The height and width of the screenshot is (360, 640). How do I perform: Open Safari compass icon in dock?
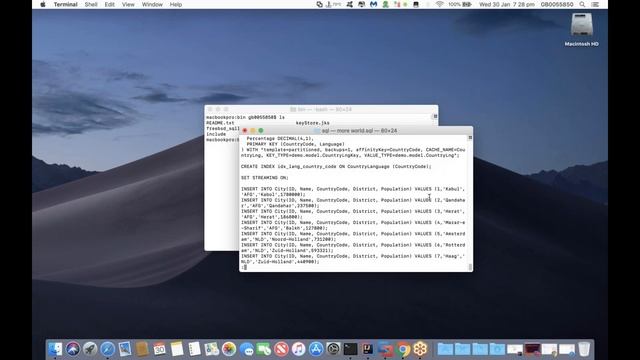coord(107,349)
